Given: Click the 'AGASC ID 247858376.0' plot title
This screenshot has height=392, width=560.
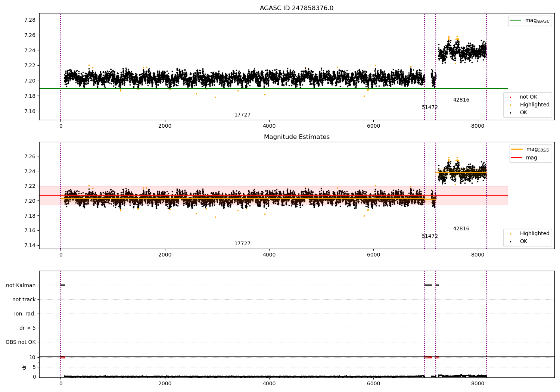Looking at the screenshot, I should click(296, 8).
